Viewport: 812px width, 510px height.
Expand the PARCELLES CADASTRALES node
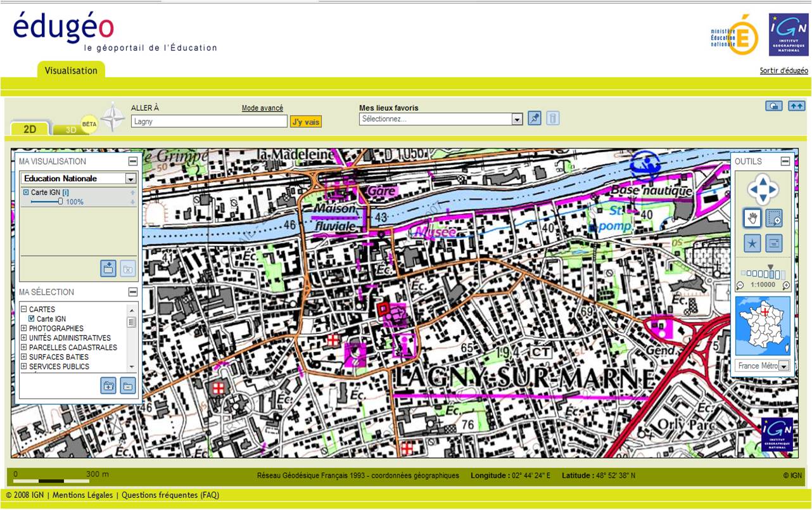[x=23, y=348]
